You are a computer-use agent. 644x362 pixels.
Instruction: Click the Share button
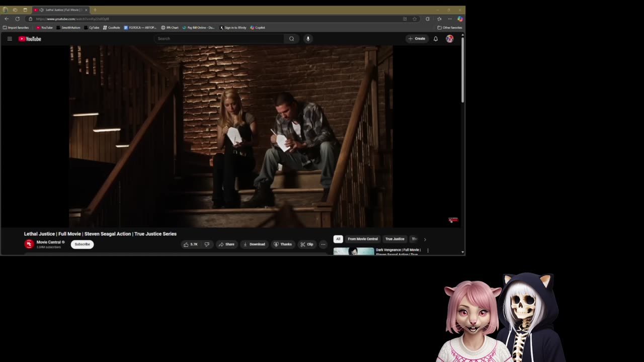(226, 244)
